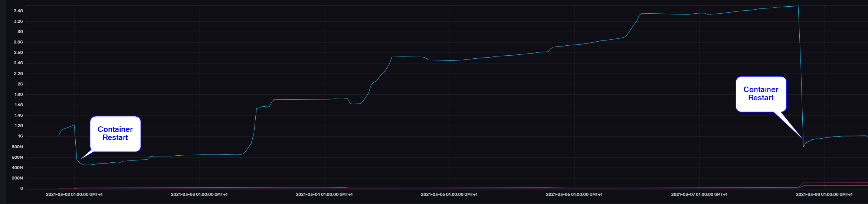Click the left Container Restart callout near 03-02
868x204 pixels.
coord(115,134)
